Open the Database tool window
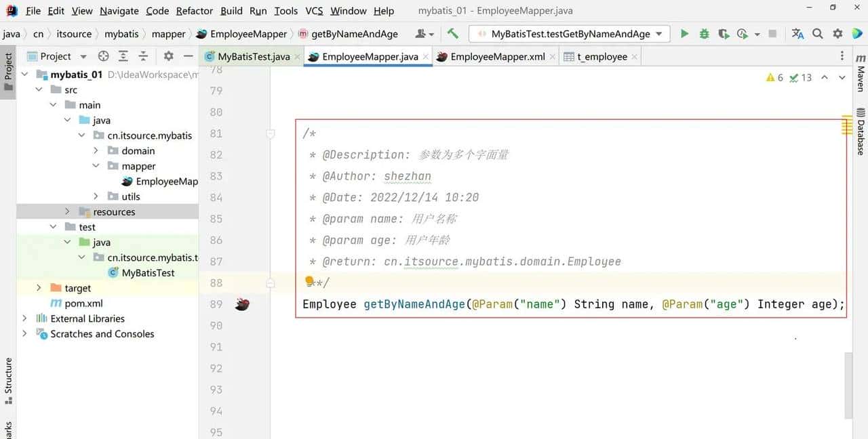The height and width of the screenshot is (439, 868). [x=859, y=132]
